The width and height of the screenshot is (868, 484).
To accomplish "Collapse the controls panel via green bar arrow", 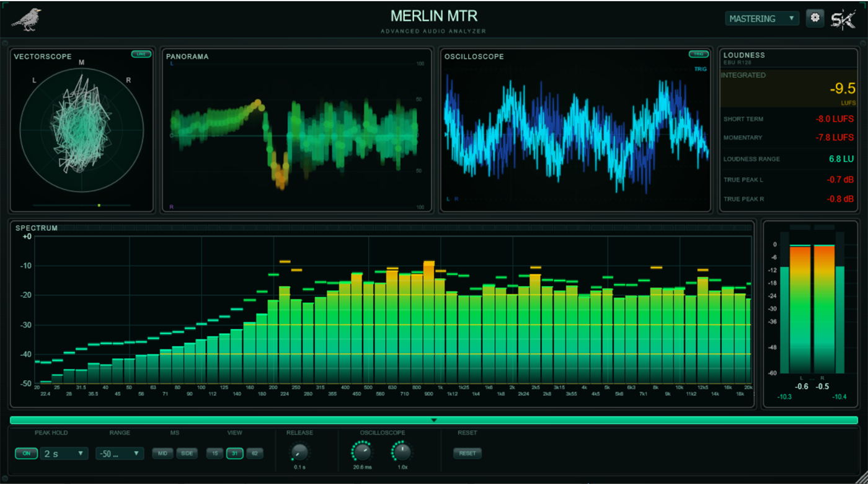I will point(434,420).
